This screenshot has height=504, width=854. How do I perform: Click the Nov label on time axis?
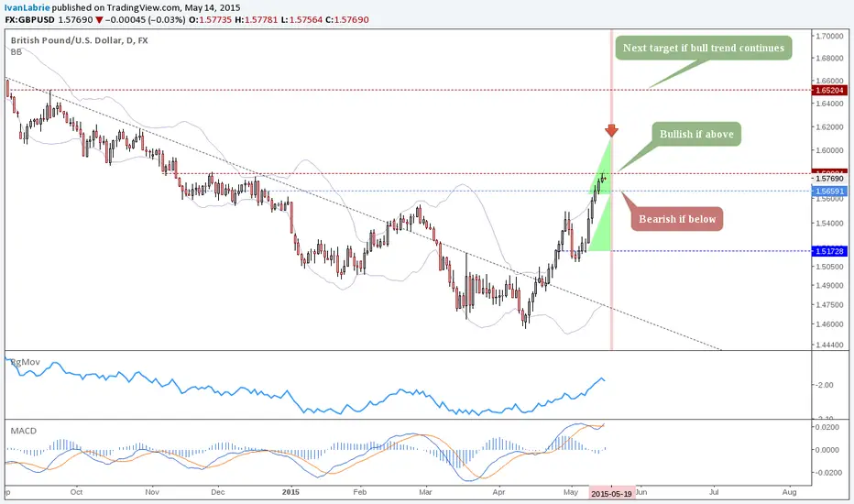(x=152, y=492)
